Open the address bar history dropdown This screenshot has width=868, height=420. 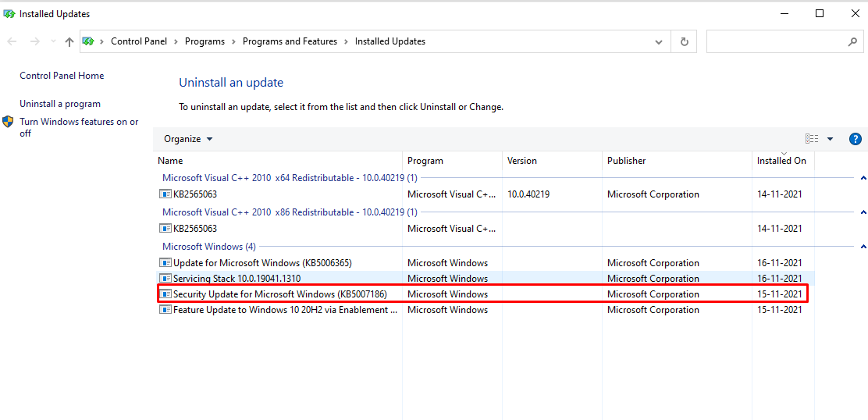[659, 41]
